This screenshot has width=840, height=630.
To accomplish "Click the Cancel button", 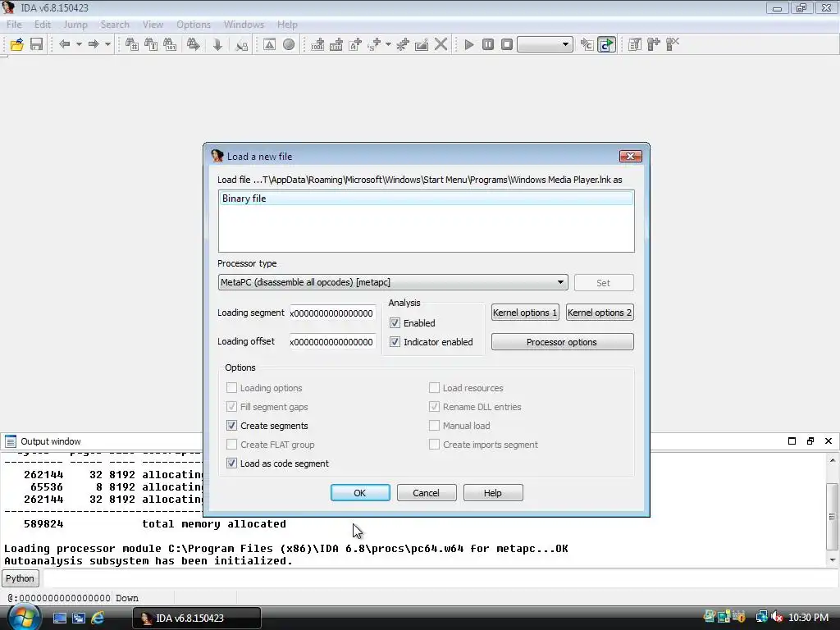I will [x=427, y=493].
